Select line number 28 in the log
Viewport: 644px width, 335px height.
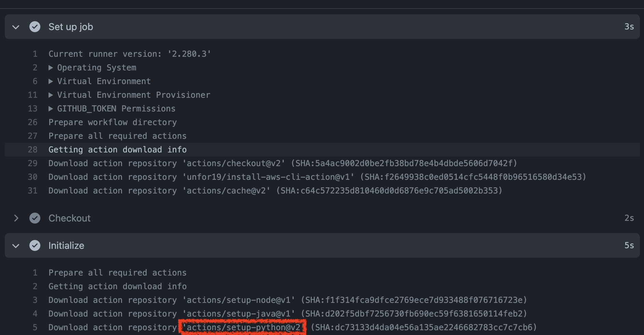click(32, 149)
